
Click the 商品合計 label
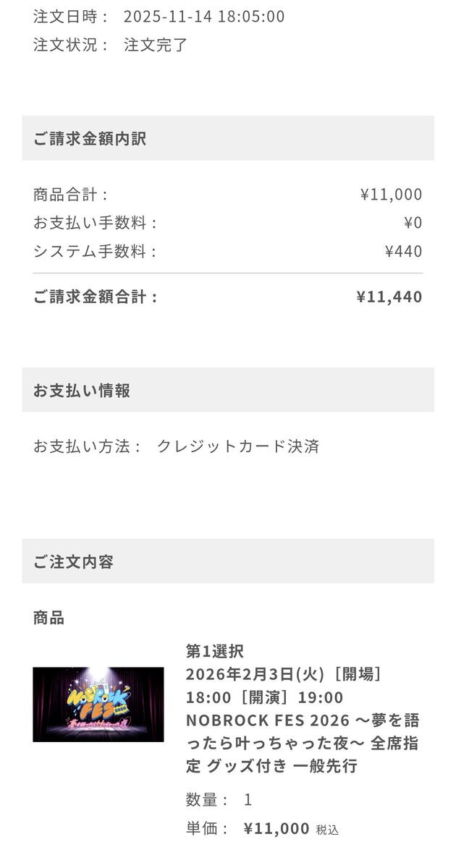70,195
